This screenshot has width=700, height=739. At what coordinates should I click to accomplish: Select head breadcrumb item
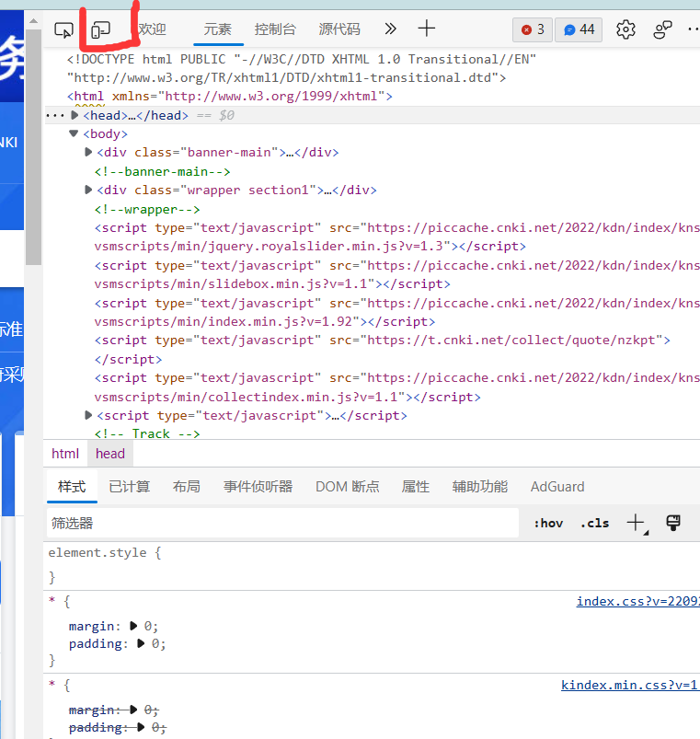pos(110,454)
